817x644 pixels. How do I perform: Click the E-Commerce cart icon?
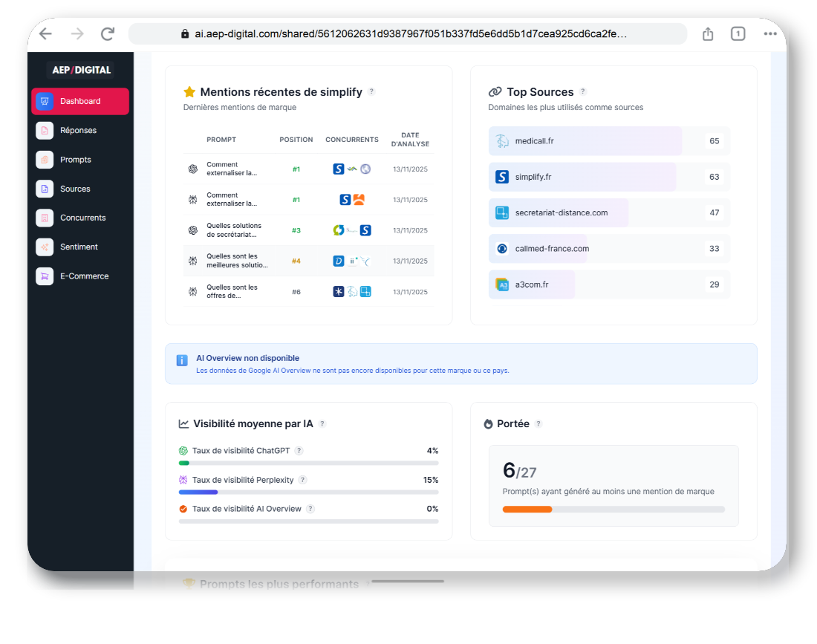45,276
